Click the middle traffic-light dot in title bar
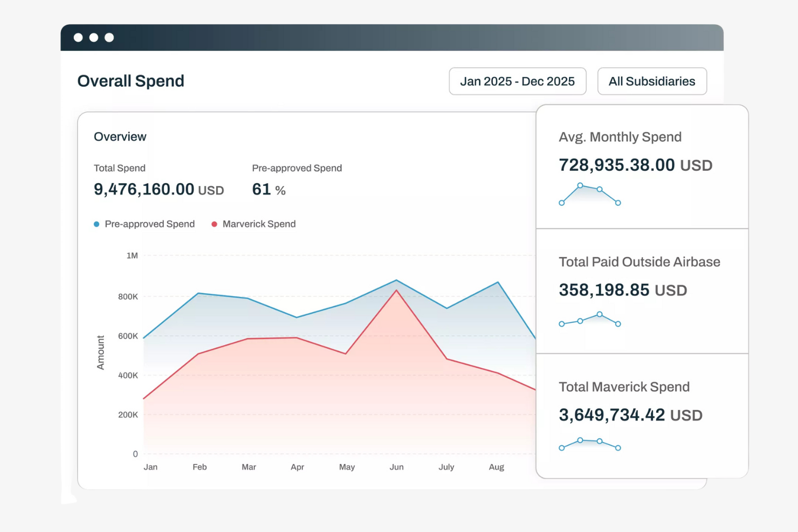Image resolution: width=798 pixels, height=532 pixels. click(x=94, y=38)
